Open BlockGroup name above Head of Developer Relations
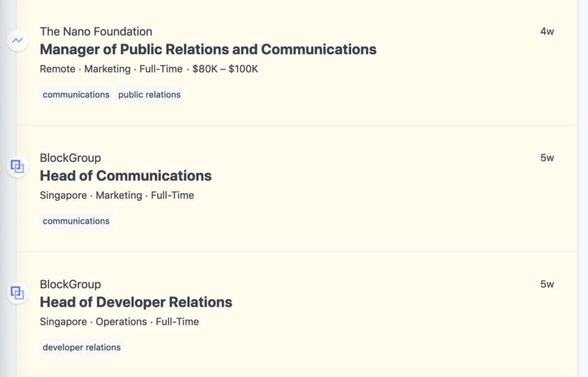Viewport: 588px width, 377px height. [70, 284]
